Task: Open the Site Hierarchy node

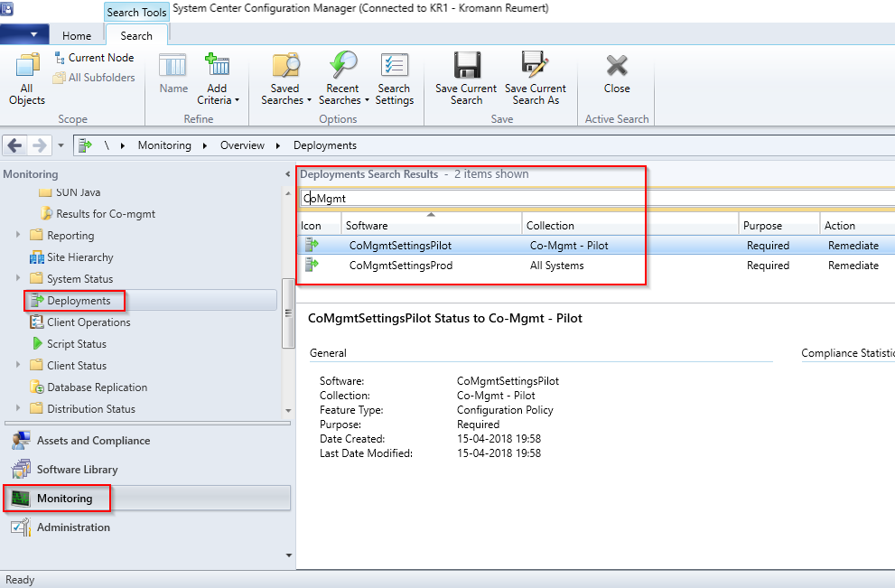Action: [x=71, y=257]
